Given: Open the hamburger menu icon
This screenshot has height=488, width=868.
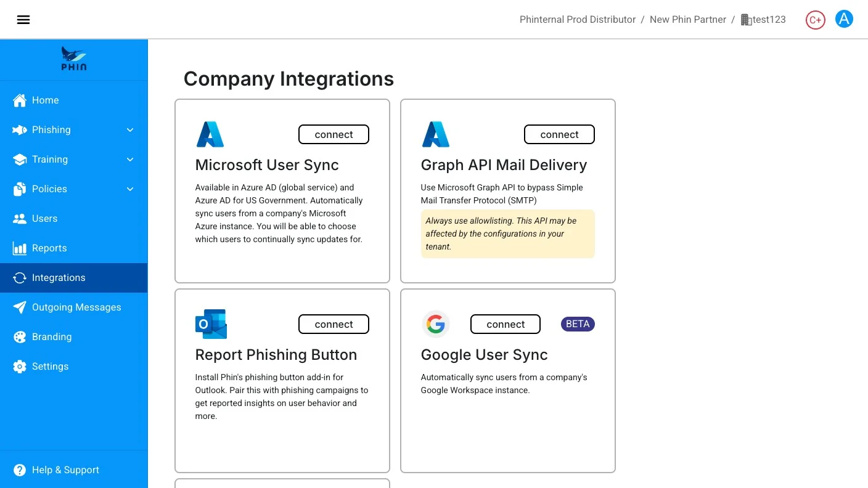Looking at the screenshot, I should click(x=23, y=20).
